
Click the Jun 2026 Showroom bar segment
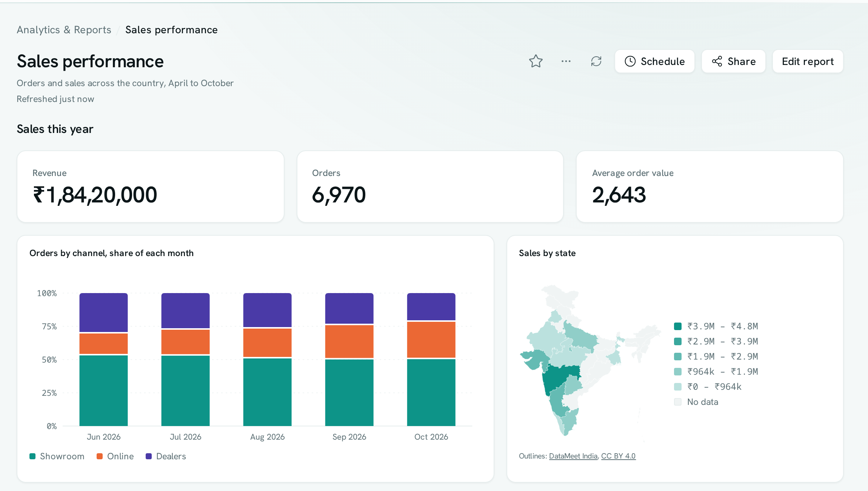103,391
